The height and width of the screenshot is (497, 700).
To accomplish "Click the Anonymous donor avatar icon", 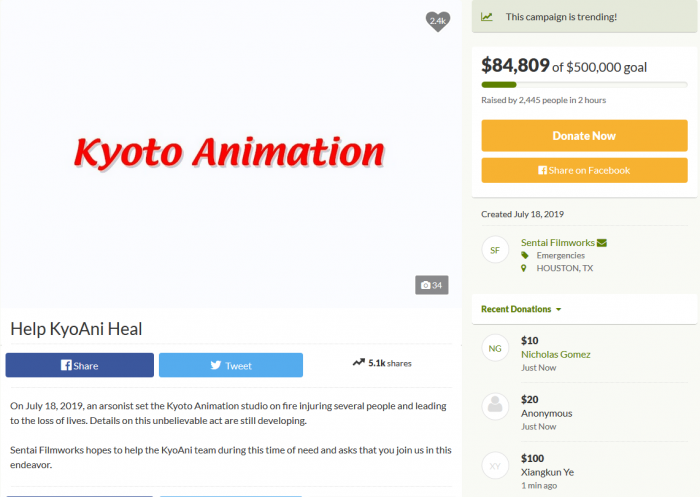I will (494, 406).
